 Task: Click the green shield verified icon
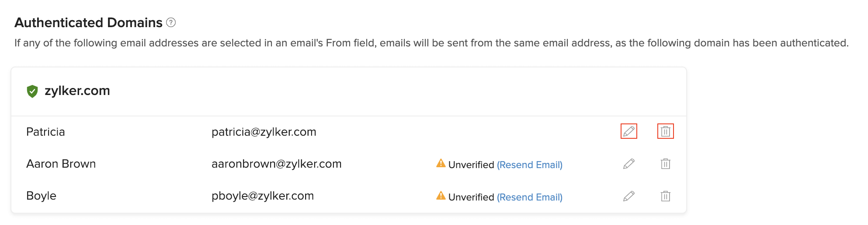(x=32, y=91)
